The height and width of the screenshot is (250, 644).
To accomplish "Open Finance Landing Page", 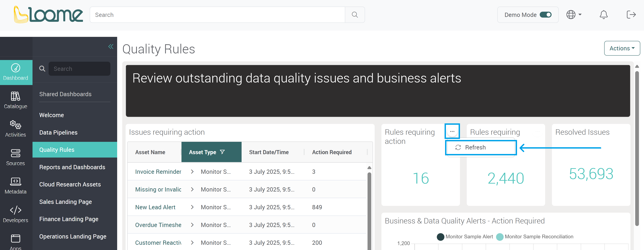I will point(69,219).
